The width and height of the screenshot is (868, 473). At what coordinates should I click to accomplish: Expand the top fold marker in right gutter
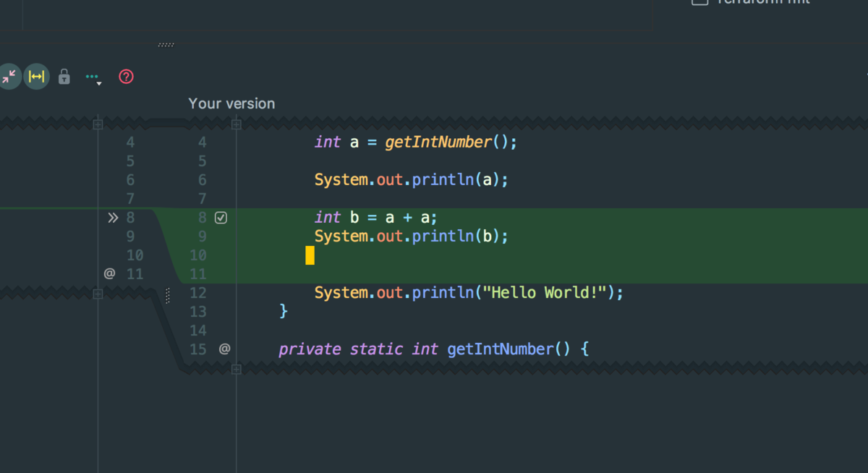pyautogui.click(x=236, y=124)
